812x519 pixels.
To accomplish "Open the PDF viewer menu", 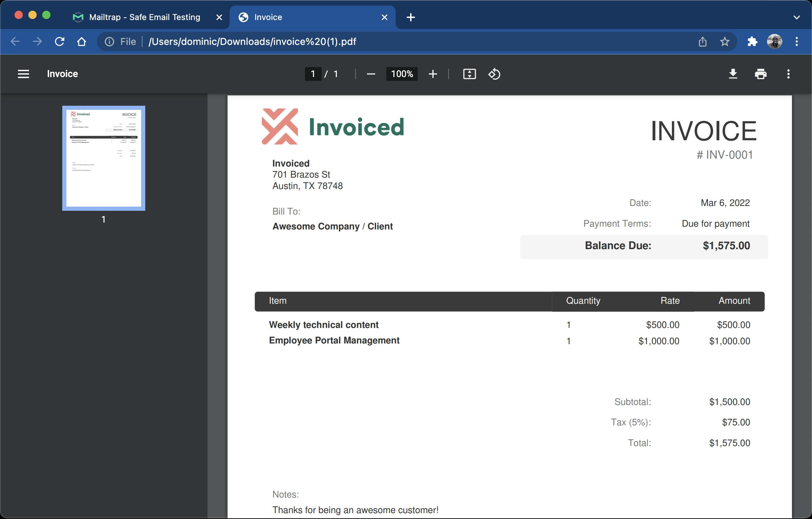I will pyautogui.click(x=23, y=74).
